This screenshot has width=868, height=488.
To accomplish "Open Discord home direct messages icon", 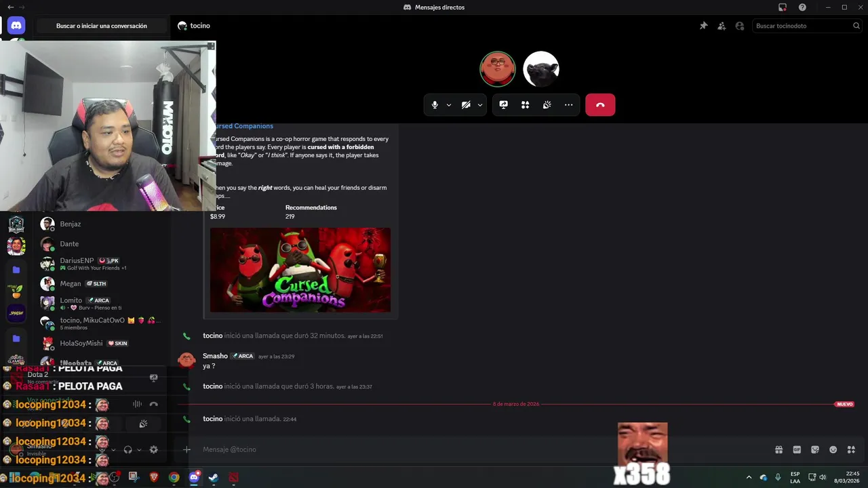I will click(x=16, y=26).
